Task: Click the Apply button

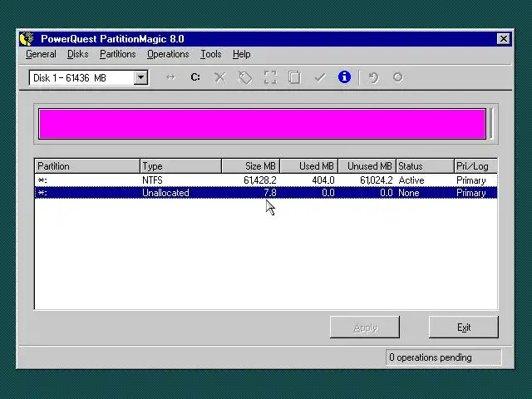Action: point(365,327)
